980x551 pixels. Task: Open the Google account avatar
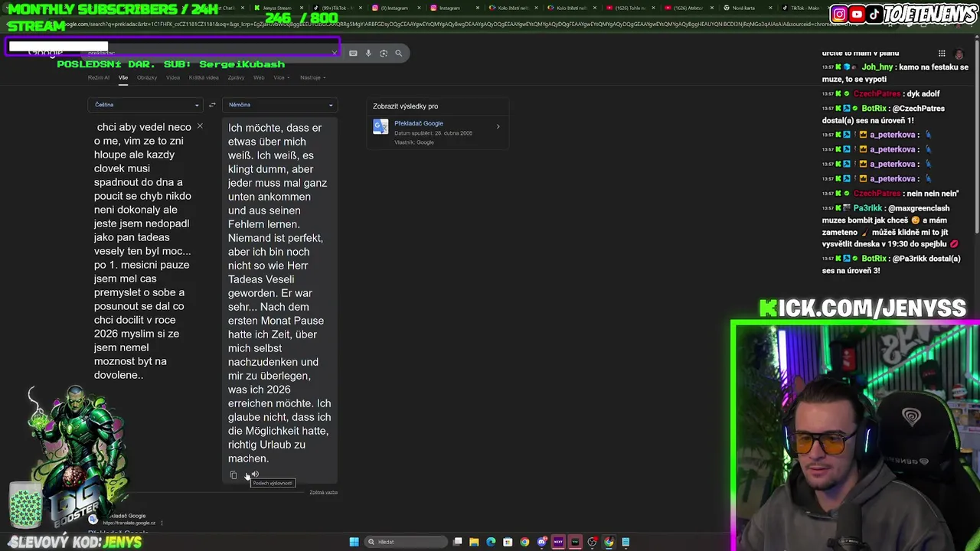click(x=959, y=54)
